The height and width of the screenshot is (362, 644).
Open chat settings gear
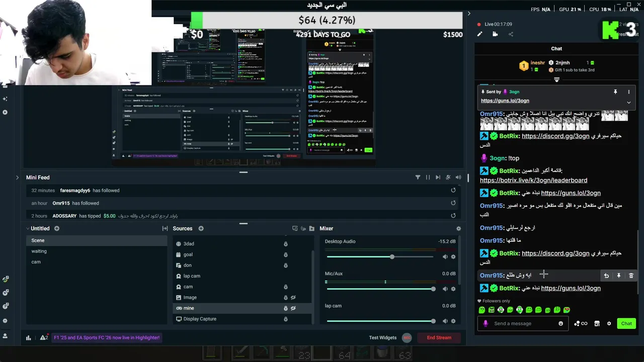(609, 323)
